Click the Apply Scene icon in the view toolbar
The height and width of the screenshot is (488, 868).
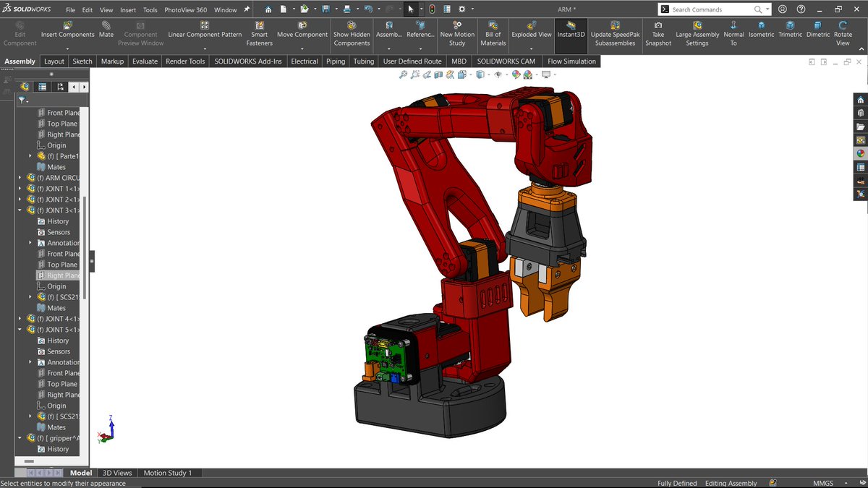point(528,74)
